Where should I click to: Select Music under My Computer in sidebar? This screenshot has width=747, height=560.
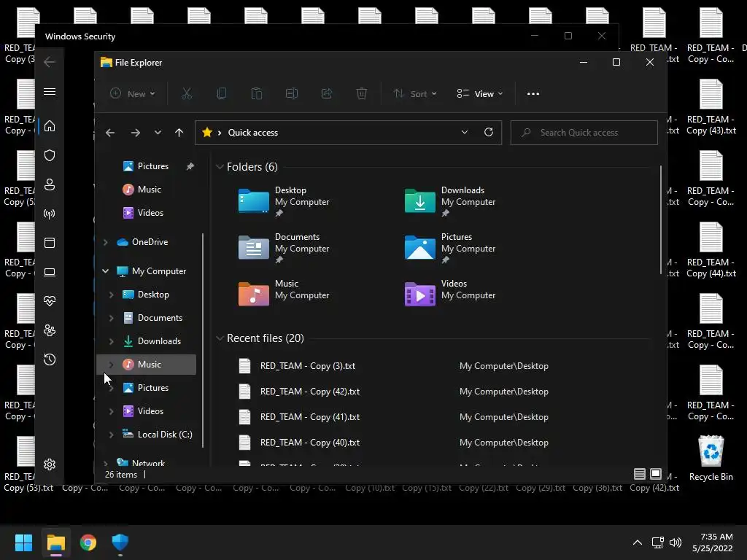point(146,365)
